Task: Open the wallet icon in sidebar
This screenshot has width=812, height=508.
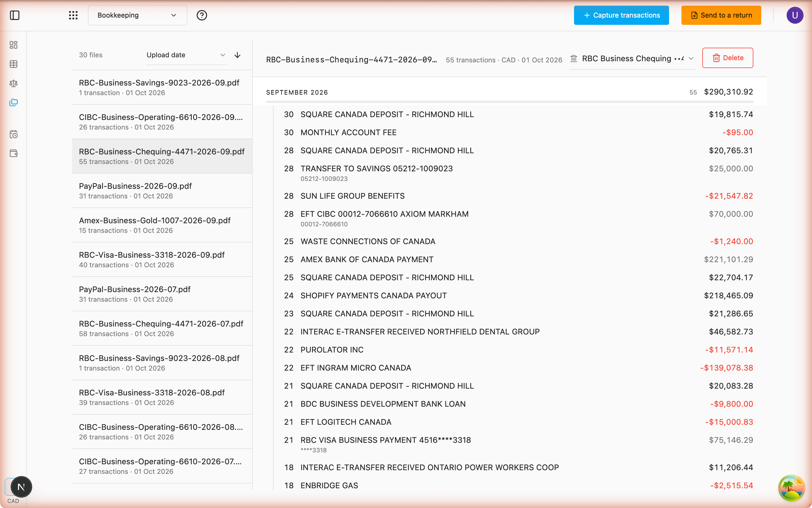Action: 14,154
